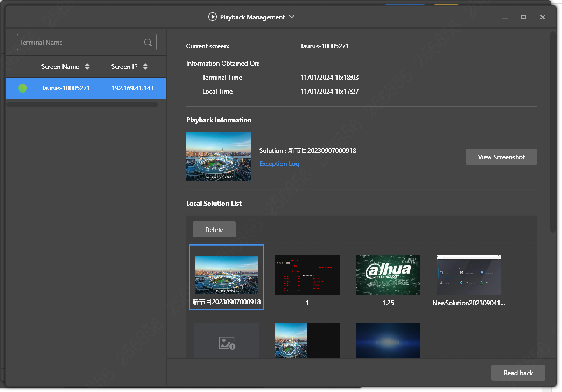Image resolution: width=562 pixels, height=392 pixels.
Task: Open the Exception Log
Action: [279, 163]
